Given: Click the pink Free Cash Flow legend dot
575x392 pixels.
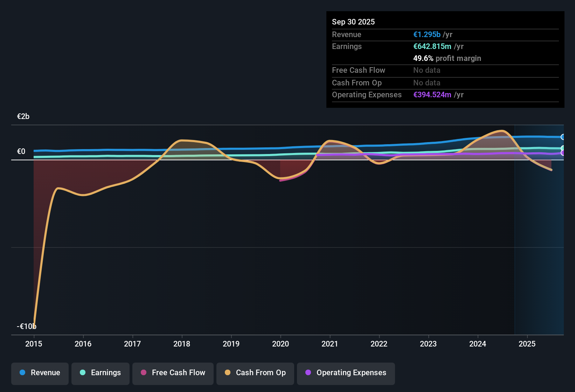Looking at the screenshot, I should (144, 373).
